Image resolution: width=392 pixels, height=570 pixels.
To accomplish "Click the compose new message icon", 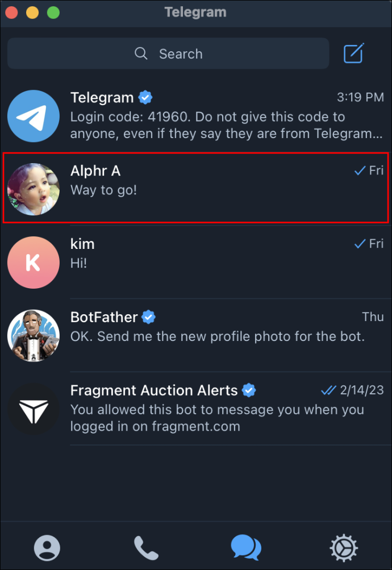I will tap(353, 53).
